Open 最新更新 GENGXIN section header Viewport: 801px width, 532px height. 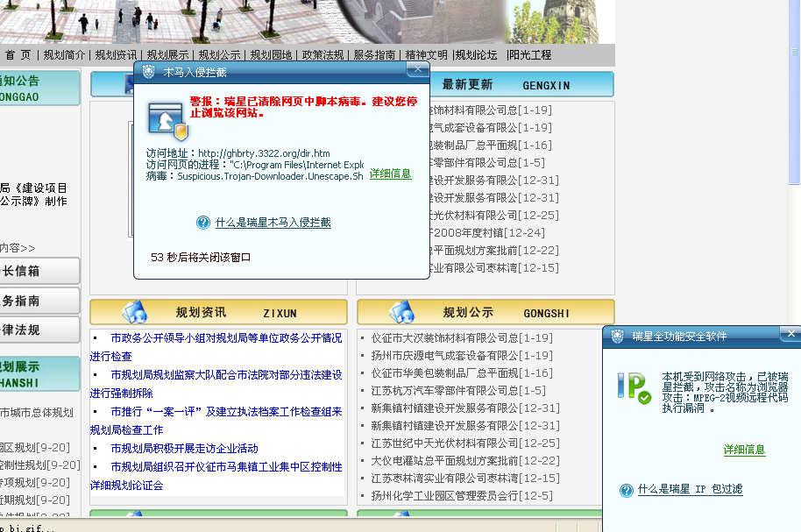pyautogui.click(x=521, y=84)
